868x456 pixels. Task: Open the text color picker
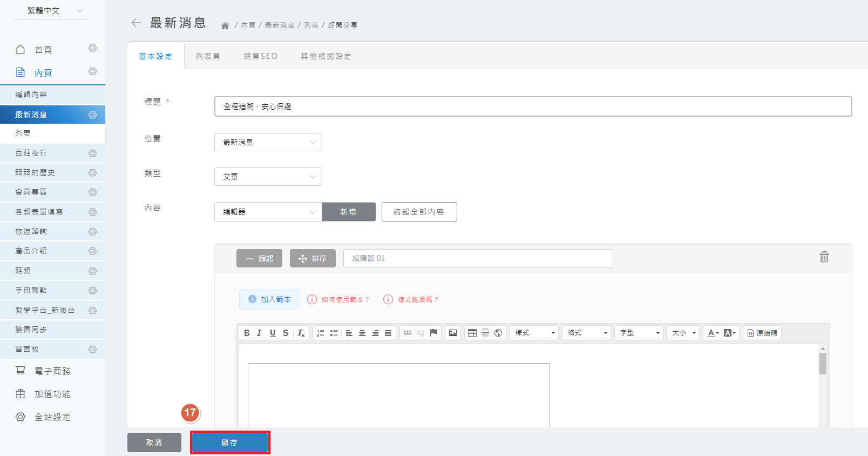click(x=713, y=333)
